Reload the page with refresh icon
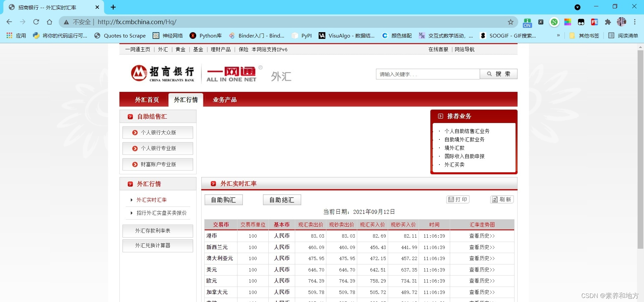 (x=36, y=22)
